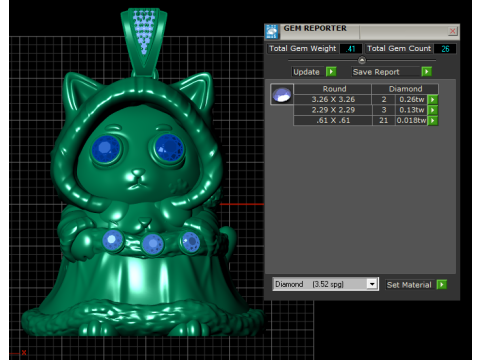This screenshot has width=480, height=360.
Task: Select the 3.26 X 3.26 size cell
Action: point(333,99)
